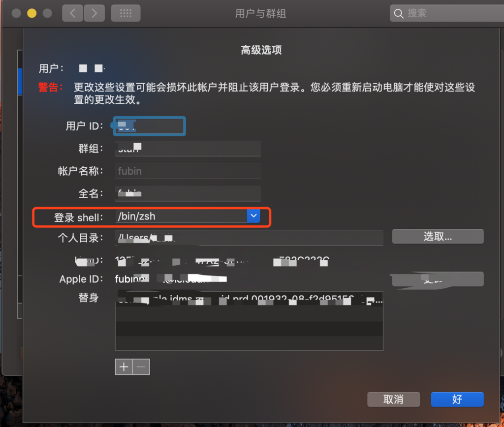
Task: Open the show-all preferences grid icon
Action: pyautogui.click(x=126, y=13)
